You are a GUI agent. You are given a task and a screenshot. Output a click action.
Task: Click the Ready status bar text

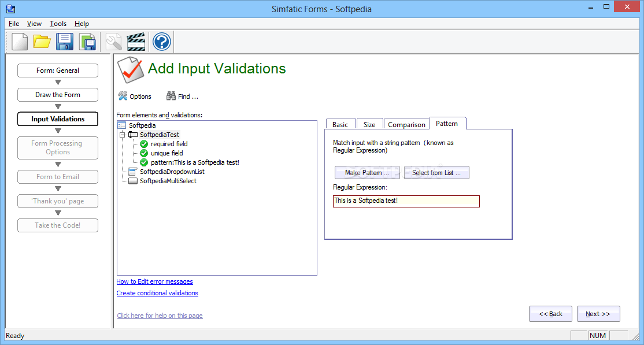[x=15, y=336]
